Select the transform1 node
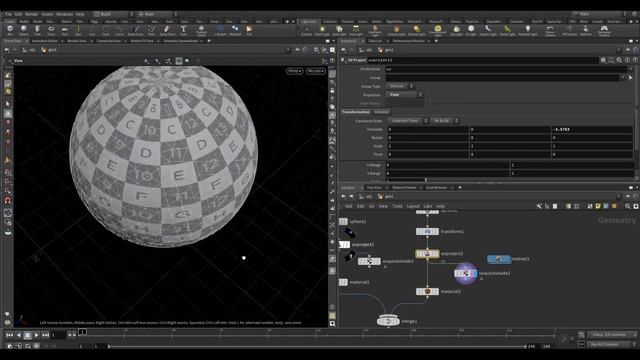This screenshot has width=640, height=360. (x=427, y=231)
